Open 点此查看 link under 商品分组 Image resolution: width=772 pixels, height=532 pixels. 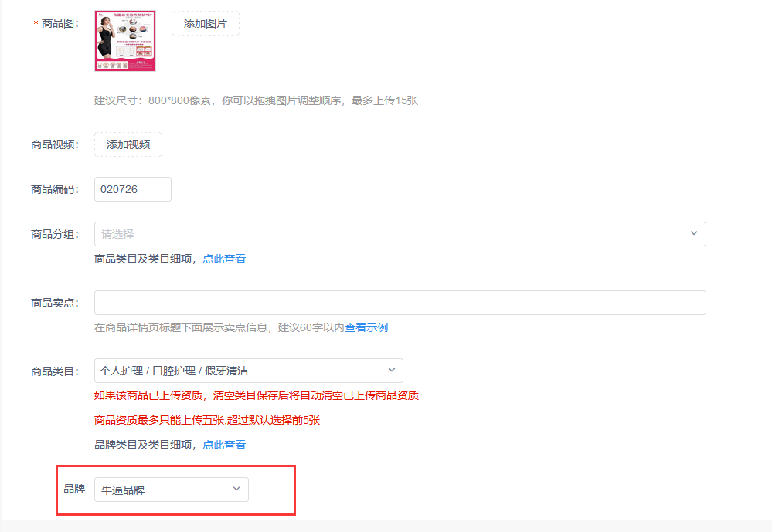click(224, 259)
